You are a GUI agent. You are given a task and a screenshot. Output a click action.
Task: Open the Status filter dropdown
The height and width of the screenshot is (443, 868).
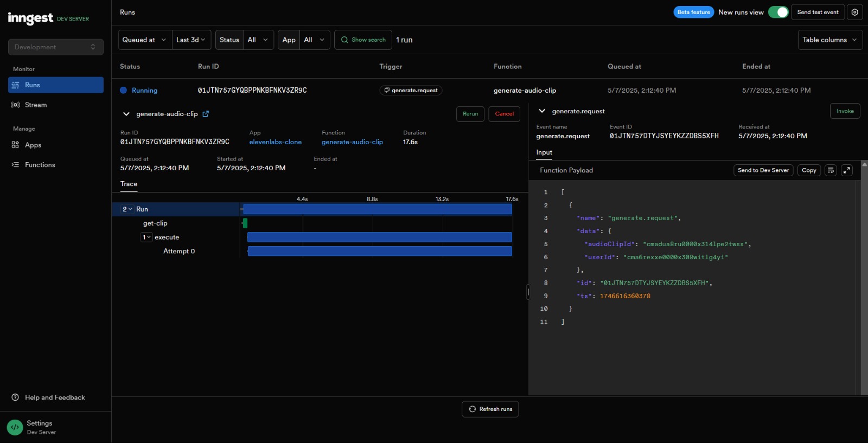259,40
